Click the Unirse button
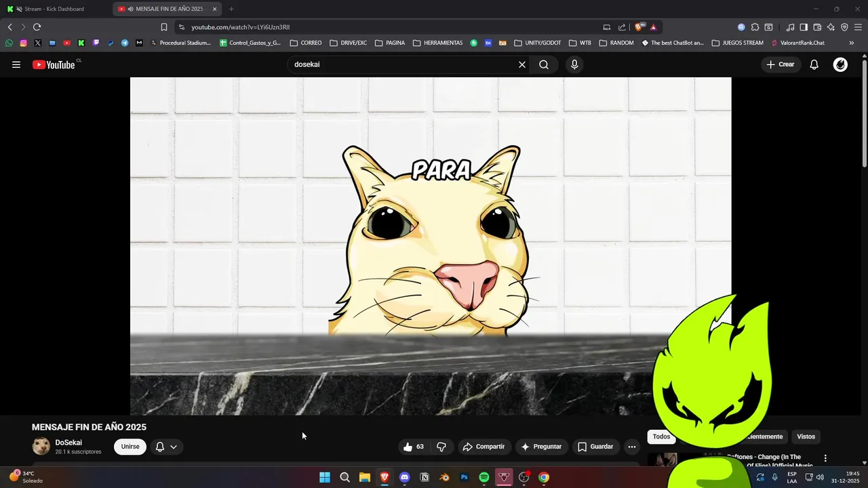 coord(130,447)
